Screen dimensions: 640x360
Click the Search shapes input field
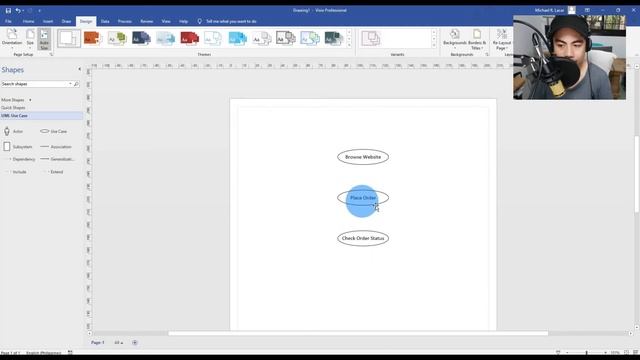(x=34, y=84)
